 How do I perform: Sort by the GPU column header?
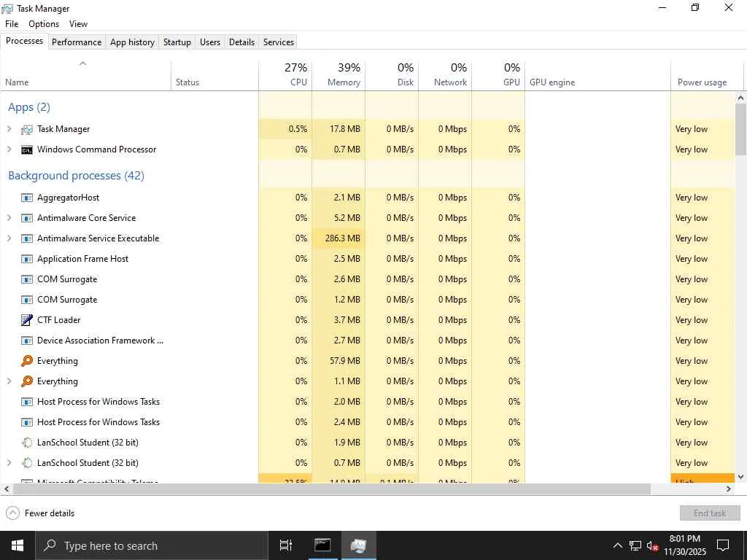499,76
